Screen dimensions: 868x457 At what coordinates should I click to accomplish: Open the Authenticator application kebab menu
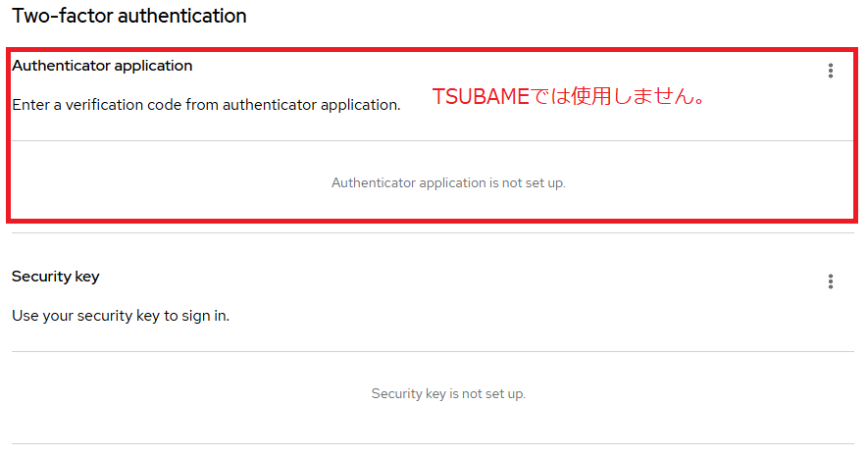pyautogui.click(x=830, y=71)
